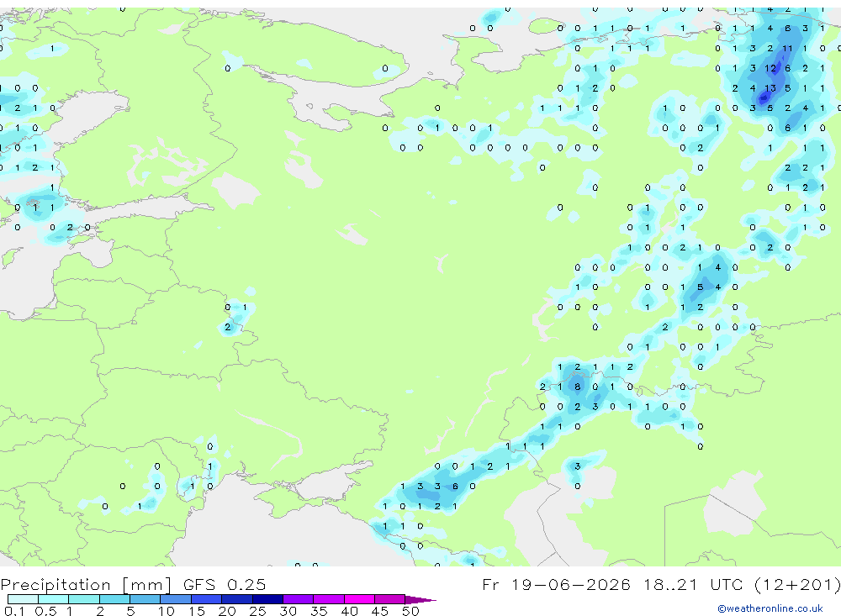Select the 45–50 mm legend swatch
841x616 pixels.
[x=389, y=599]
